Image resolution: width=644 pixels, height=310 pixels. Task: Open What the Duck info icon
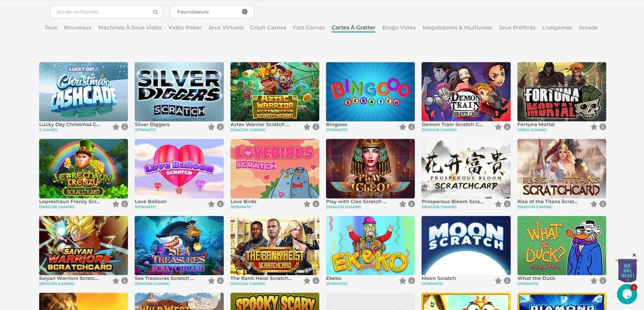pyautogui.click(x=603, y=281)
